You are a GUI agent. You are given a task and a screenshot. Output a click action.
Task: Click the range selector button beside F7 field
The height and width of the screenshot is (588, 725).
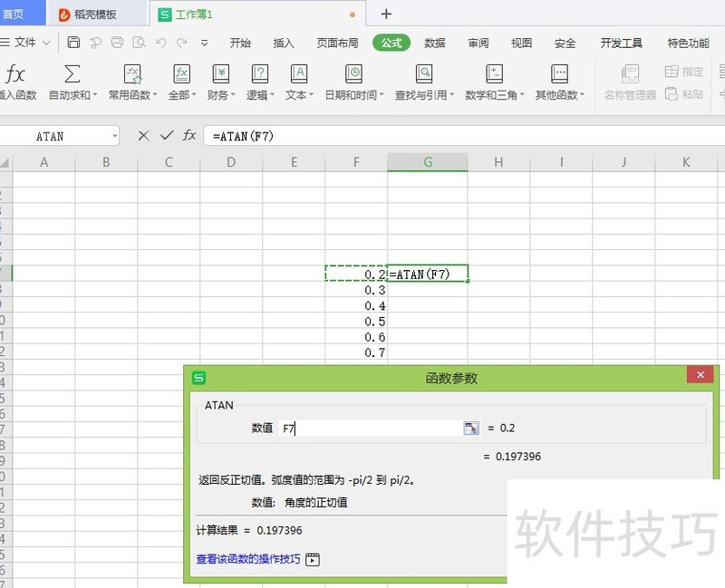click(470, 428)
